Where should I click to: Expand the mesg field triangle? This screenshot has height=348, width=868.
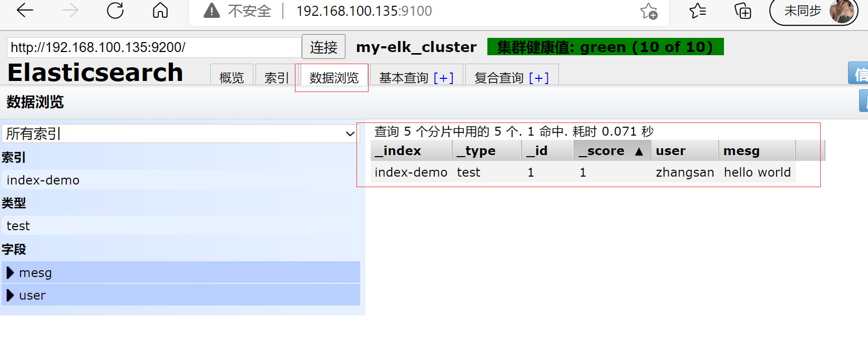click(10, 273)
